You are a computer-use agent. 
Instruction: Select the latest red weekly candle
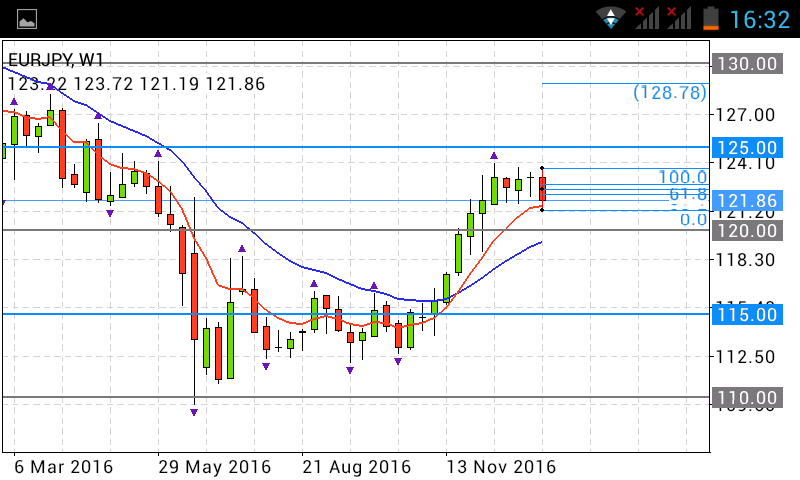[542, 189]
